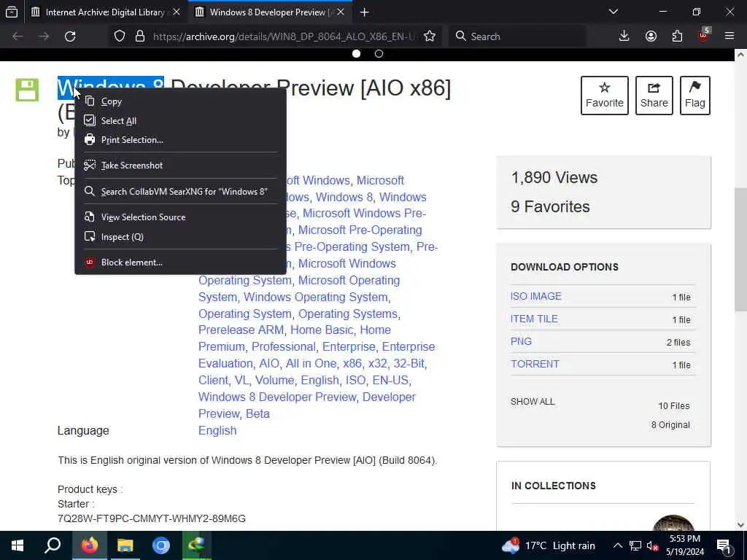Click the Share button
Screen dimensions: 747x560
(x=654, y=96)
